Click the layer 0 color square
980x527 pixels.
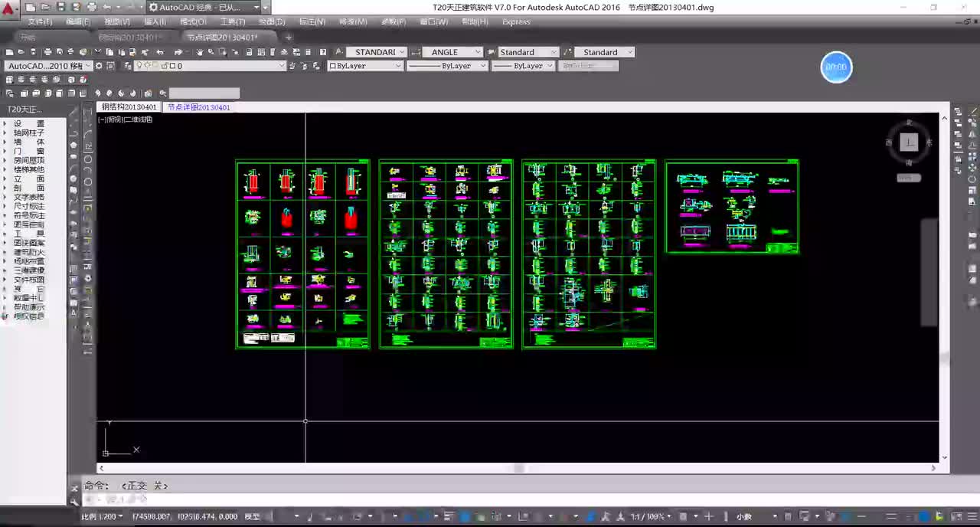[172, 66]
